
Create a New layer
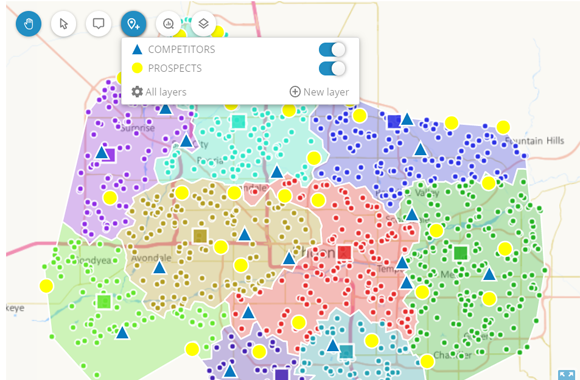pyautogui.click(x=319, y=92)
